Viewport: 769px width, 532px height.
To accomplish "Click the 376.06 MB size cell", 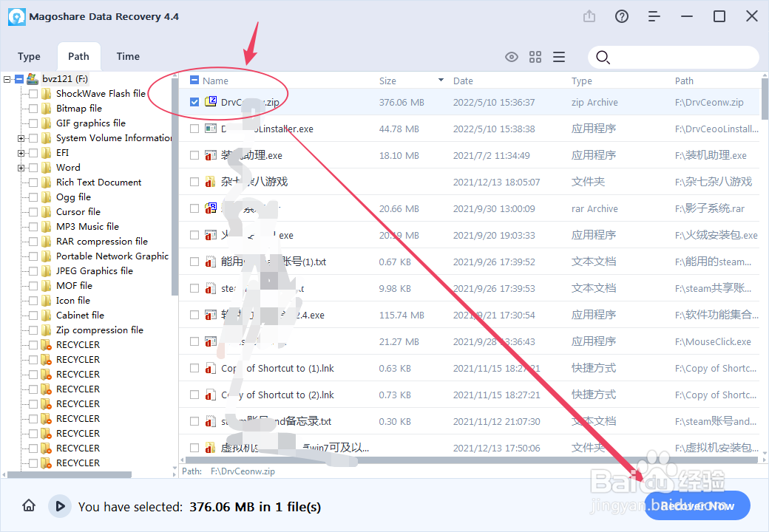I will click(x=402, y=103).
